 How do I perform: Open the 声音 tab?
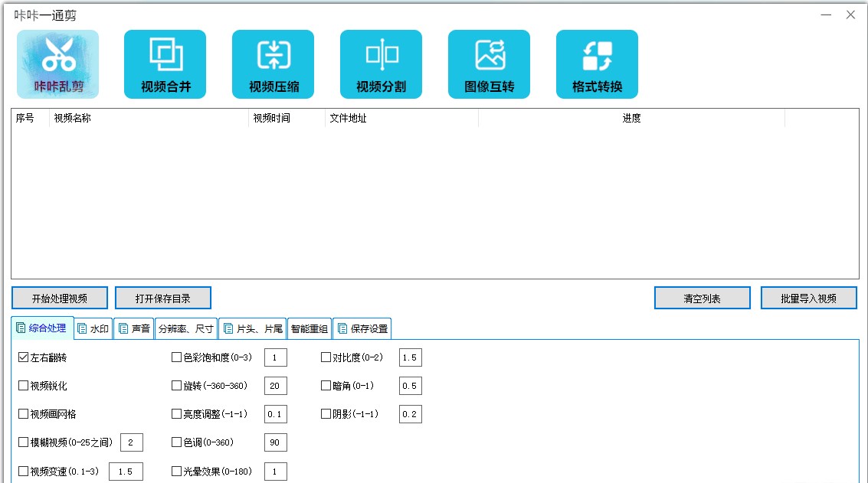(133, 329)
